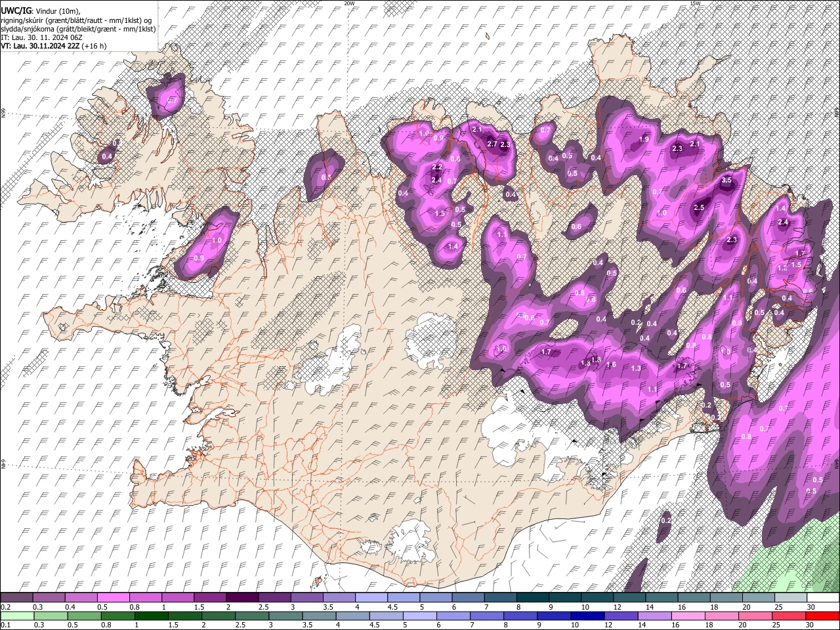Screen dimensions: 840x630
Task: Click the crimson 25 mm swatch in the bottom legend row
Action: 788,616
